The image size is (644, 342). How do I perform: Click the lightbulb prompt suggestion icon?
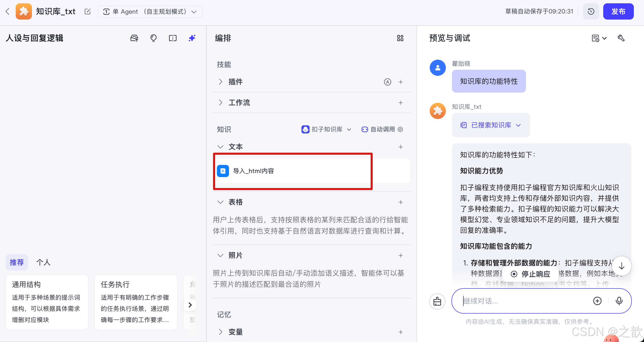[154, 38]
